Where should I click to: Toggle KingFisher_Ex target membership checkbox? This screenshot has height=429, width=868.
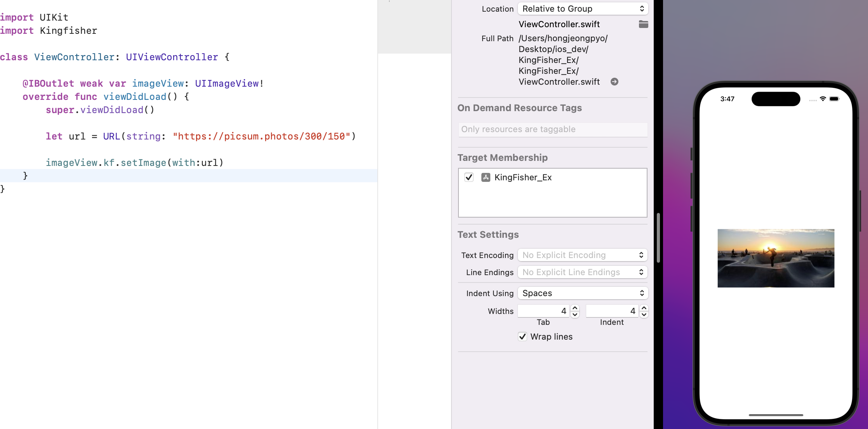click(469, 178)
